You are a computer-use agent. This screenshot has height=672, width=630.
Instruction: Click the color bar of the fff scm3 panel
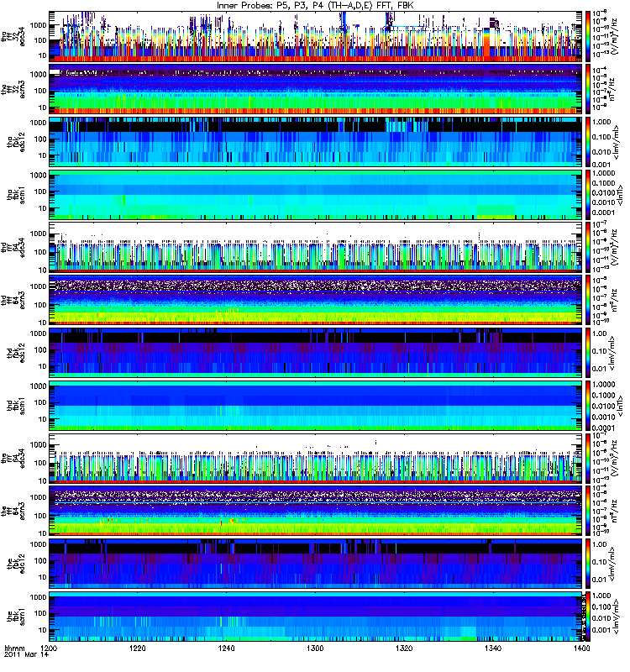pos(588,511)
